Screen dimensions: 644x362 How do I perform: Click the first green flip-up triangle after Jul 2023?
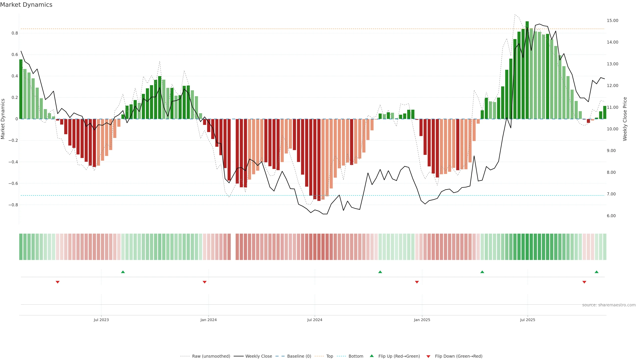123,272
